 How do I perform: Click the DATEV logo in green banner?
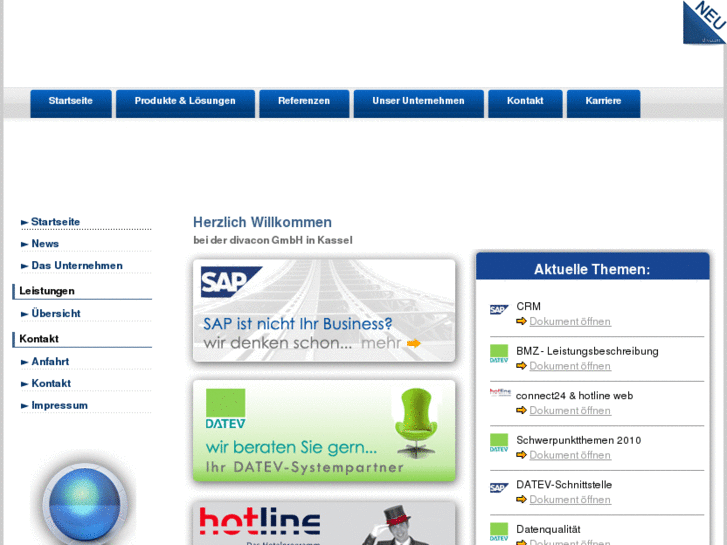click(x=225, y=409)
